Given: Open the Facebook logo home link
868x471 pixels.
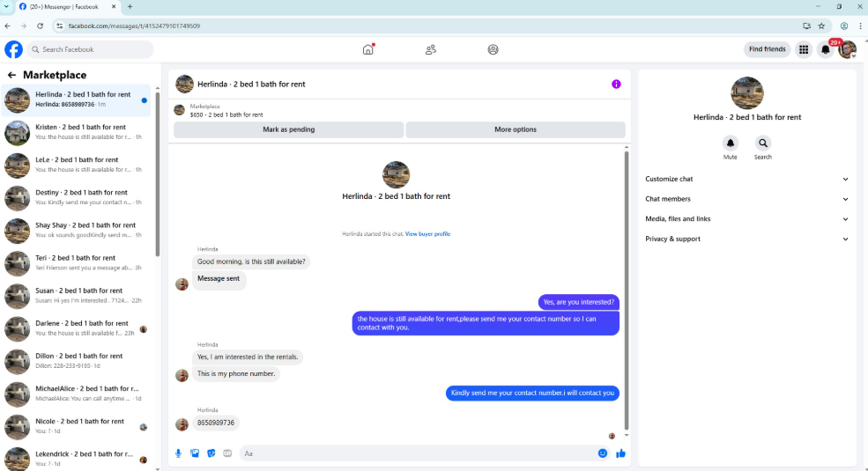Looking at the screenshot, I should click(14, 49).
